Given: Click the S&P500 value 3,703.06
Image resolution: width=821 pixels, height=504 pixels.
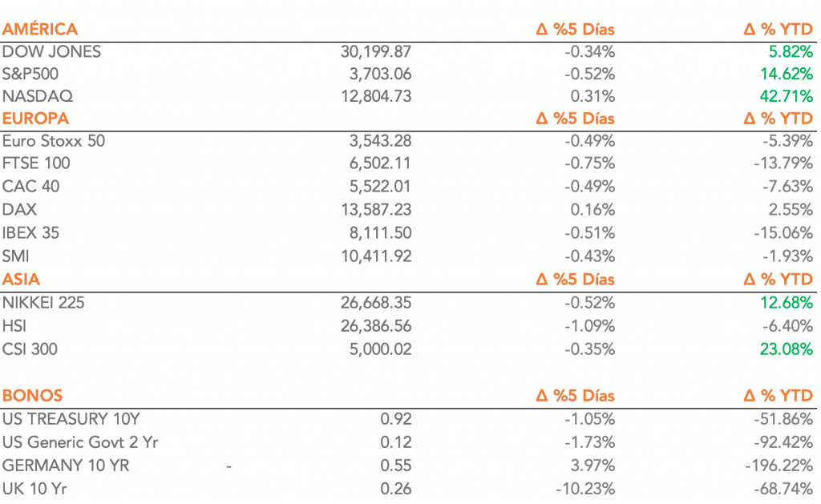Looking at the screenshot, I should 378,75.
